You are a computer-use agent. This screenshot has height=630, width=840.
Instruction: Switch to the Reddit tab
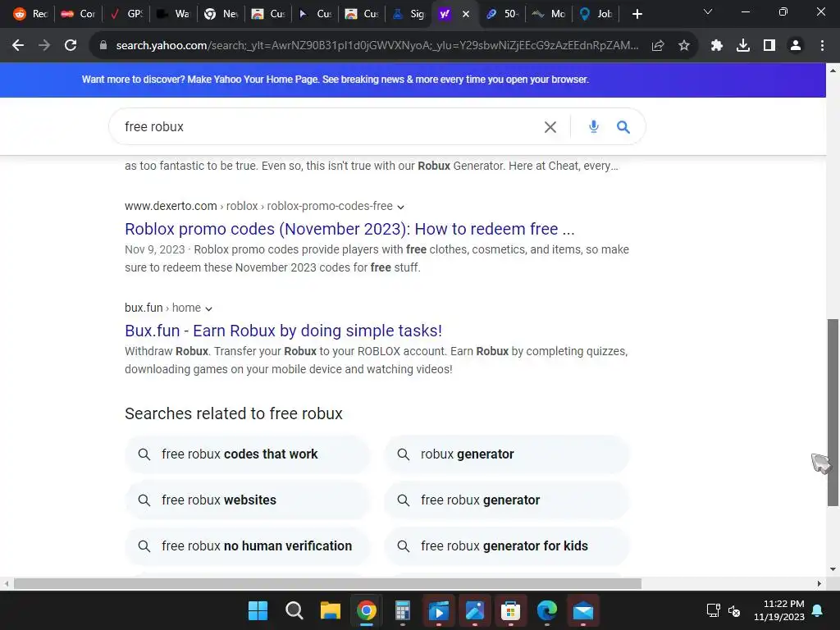coord(30,14)
